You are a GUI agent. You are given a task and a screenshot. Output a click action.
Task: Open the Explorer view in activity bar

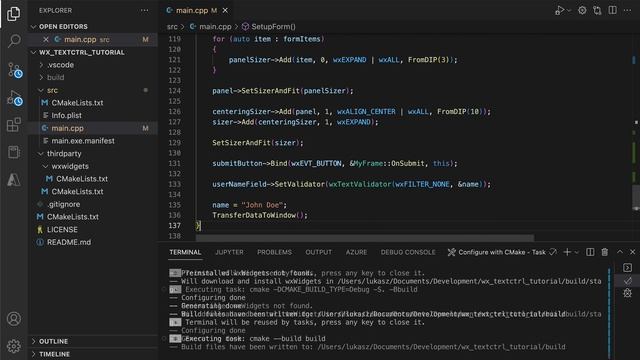[13, 14]
